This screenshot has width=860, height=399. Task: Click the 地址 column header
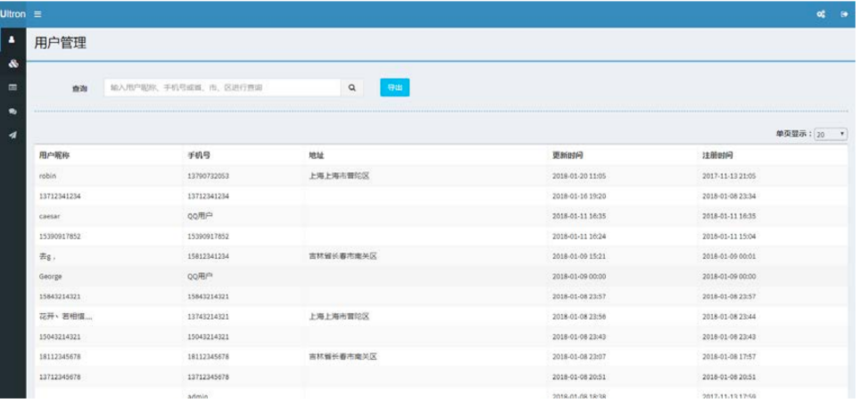pyautogui.click(x=316, y=156)
